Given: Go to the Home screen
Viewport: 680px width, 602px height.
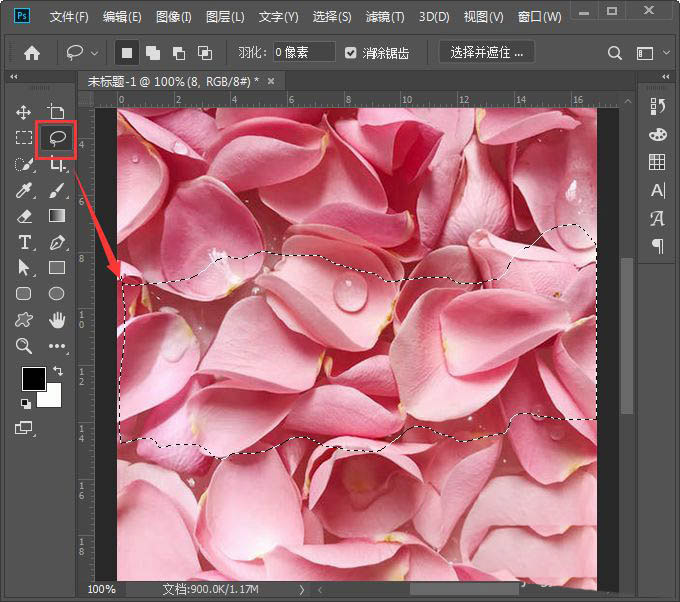Looking at the screenshot, I should click(x=32, y=53).
